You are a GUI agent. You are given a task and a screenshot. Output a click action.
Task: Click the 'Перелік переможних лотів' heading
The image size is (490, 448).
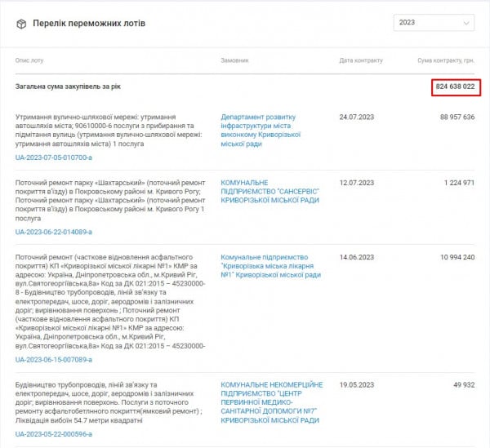(89, 24)
